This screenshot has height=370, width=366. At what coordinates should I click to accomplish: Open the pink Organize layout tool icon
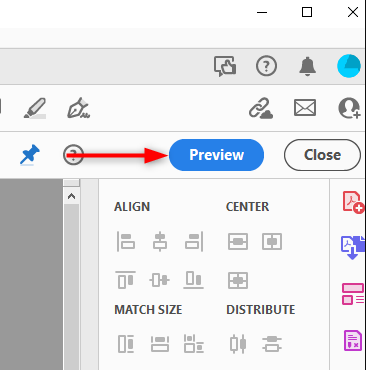pos(353,294)
